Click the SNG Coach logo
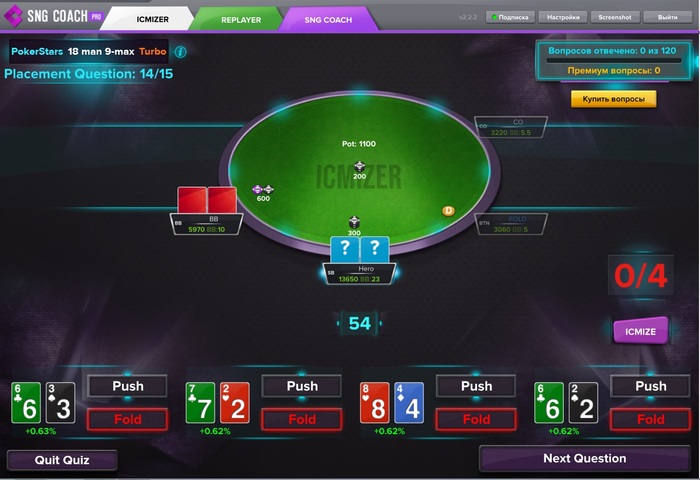This screenshot has height=480, width=700. [x=53, y=16]
